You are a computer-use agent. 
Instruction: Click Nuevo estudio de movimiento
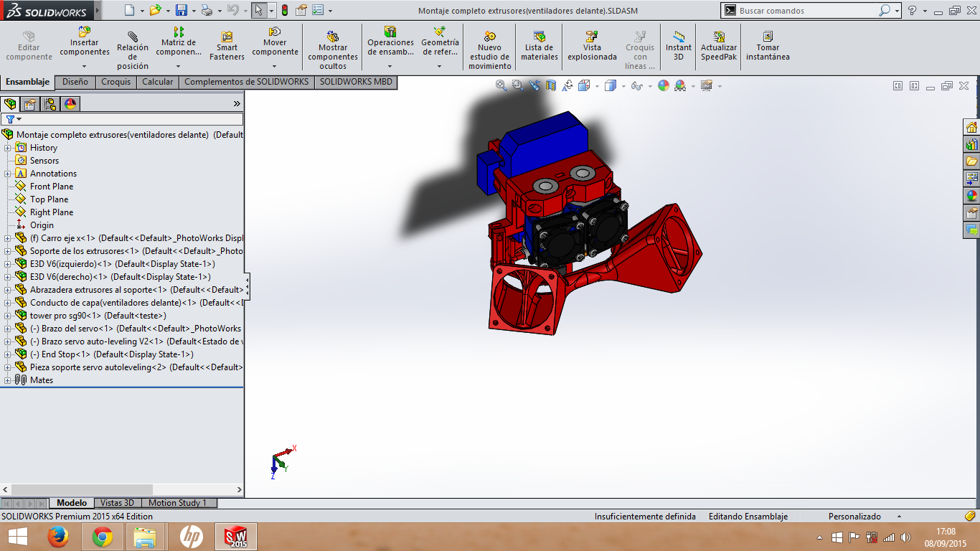489,52
